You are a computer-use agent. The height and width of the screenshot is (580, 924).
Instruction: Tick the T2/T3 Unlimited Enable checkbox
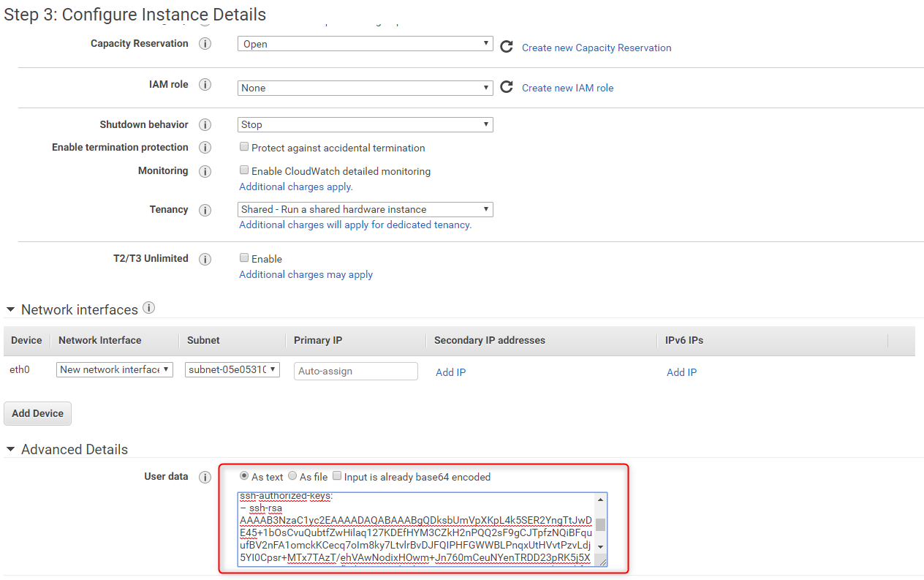(244, 258)
